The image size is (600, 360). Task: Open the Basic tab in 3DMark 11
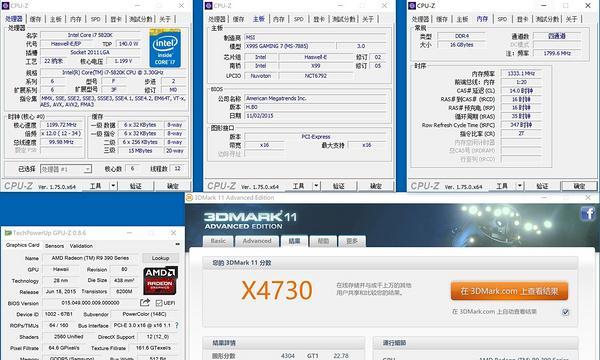coord(218,241)
